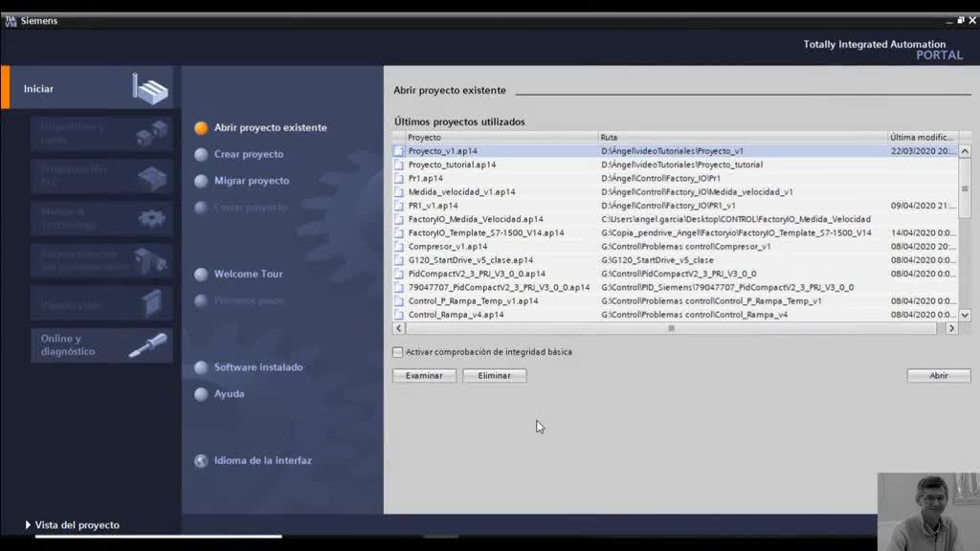Click the orange bullet beside Abrir proyecto existente
The image size is (980, 551).
(x=201, y=127)
